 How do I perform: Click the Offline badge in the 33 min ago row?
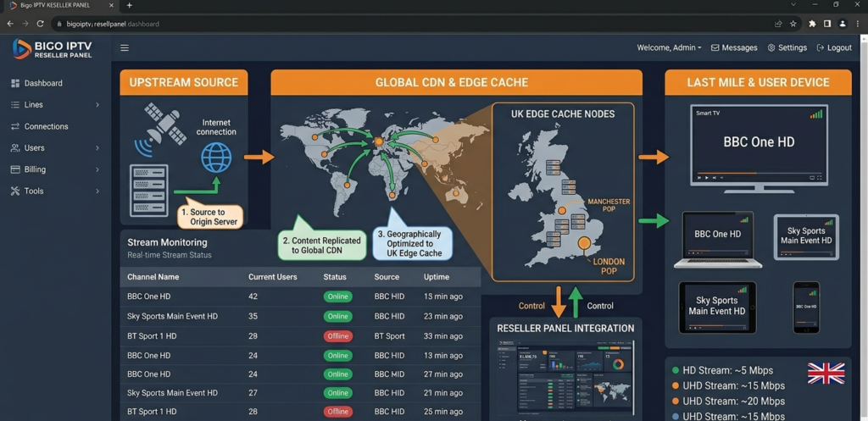(x=337, y=335)
